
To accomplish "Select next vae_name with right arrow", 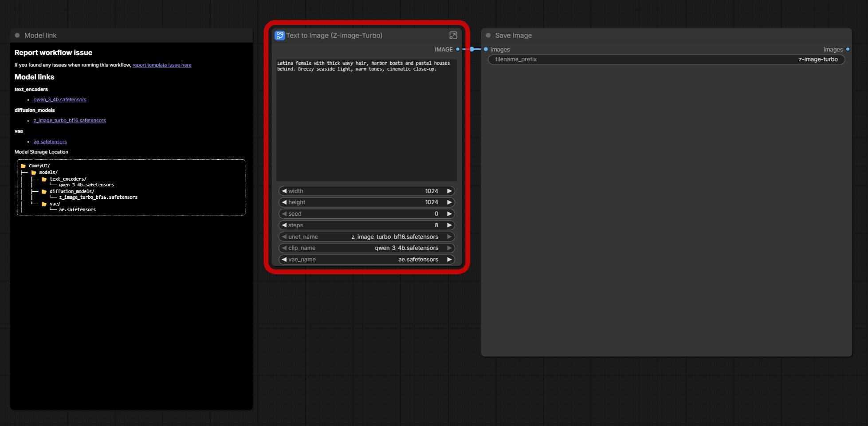I will coord(449,259).
